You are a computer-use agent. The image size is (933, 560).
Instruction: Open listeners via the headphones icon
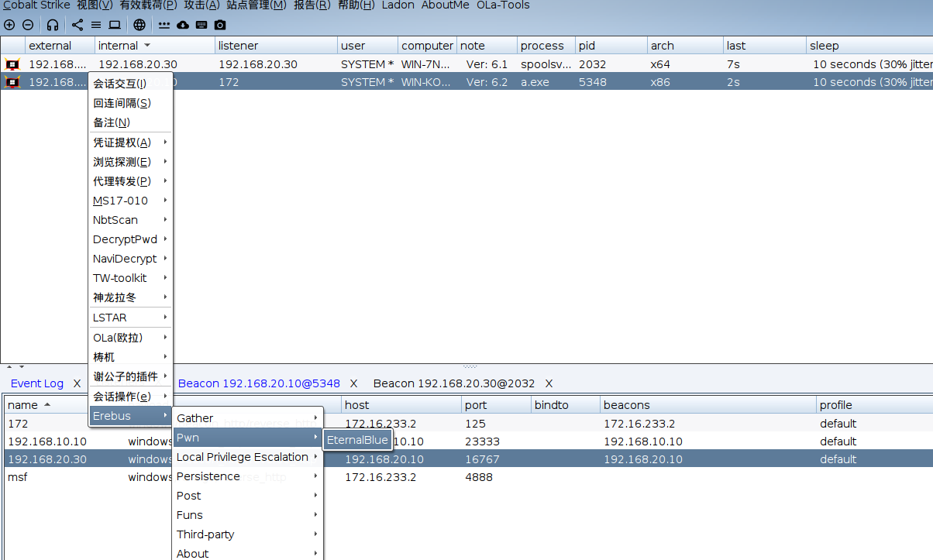[x=53, y=25]
